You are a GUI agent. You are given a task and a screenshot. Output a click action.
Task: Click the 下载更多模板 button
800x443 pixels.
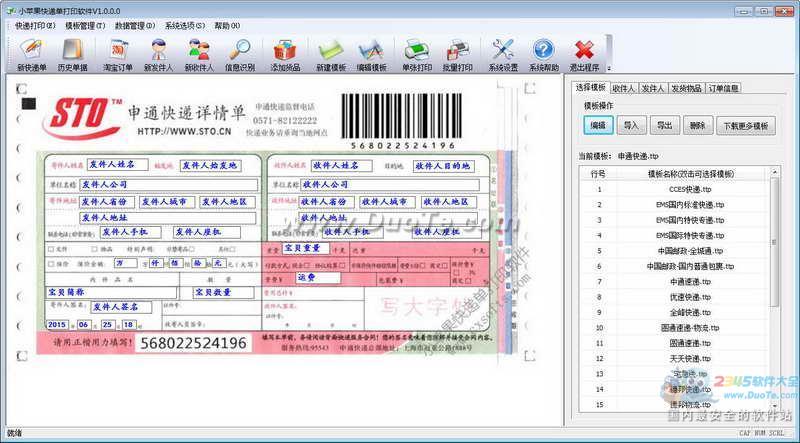click(745, 125)
